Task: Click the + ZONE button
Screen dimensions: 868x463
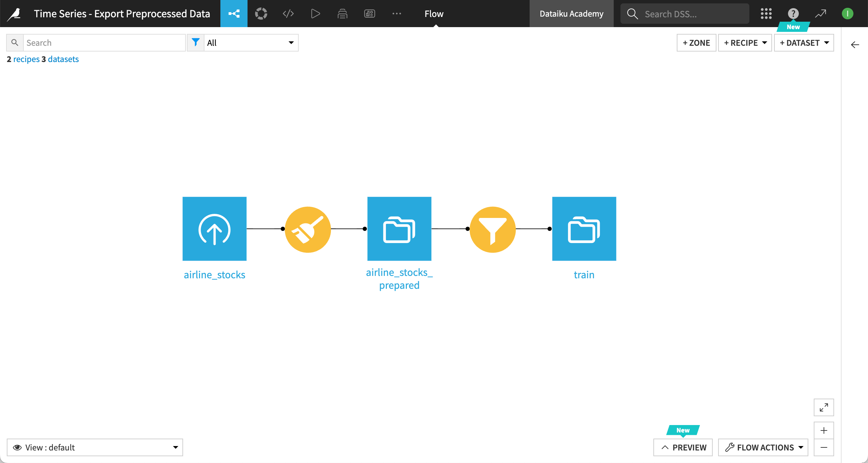Action: pyautogui.click(x=696, y=43)
